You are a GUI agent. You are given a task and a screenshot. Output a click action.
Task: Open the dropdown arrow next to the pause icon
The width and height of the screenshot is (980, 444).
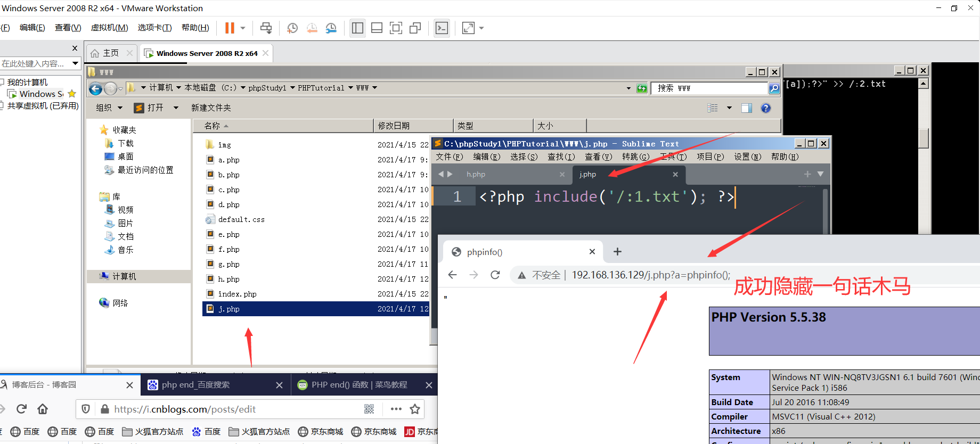pyautogui.click(x=243, y=28)
